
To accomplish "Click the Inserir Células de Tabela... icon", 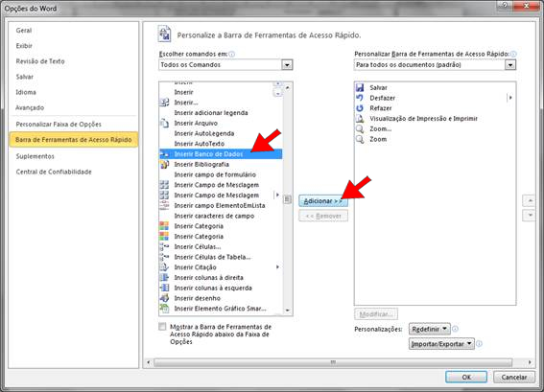I will tap(164, 257).
